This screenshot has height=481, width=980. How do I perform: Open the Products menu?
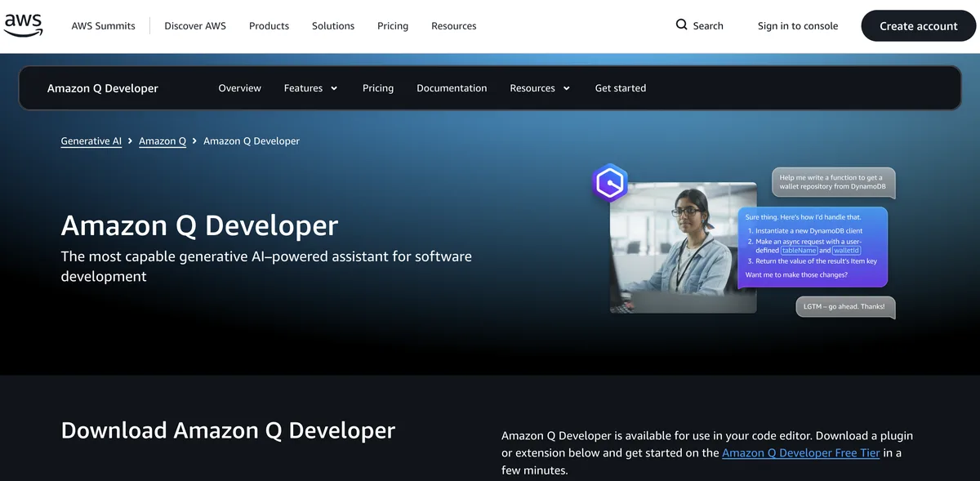coord(269,25)
